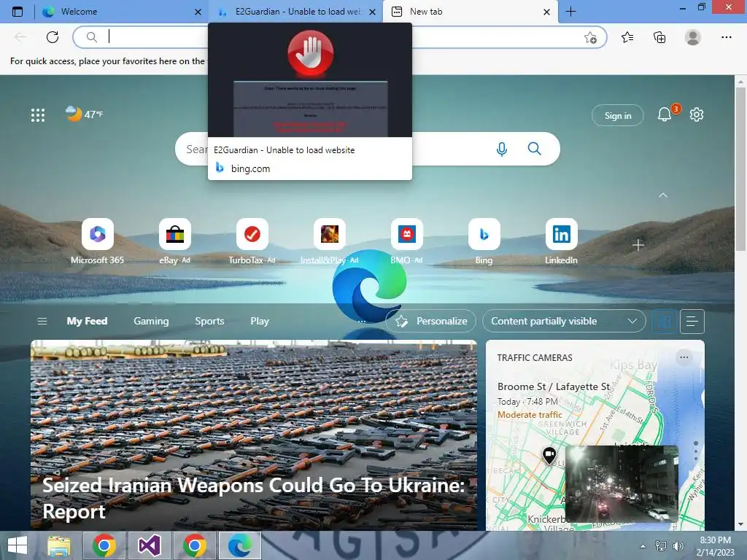Open the volume tray icon

coord(678,545)
